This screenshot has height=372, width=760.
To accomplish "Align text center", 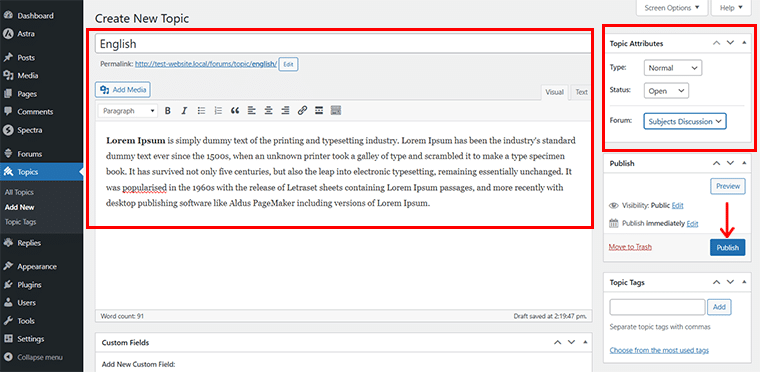I will point(269,111).
